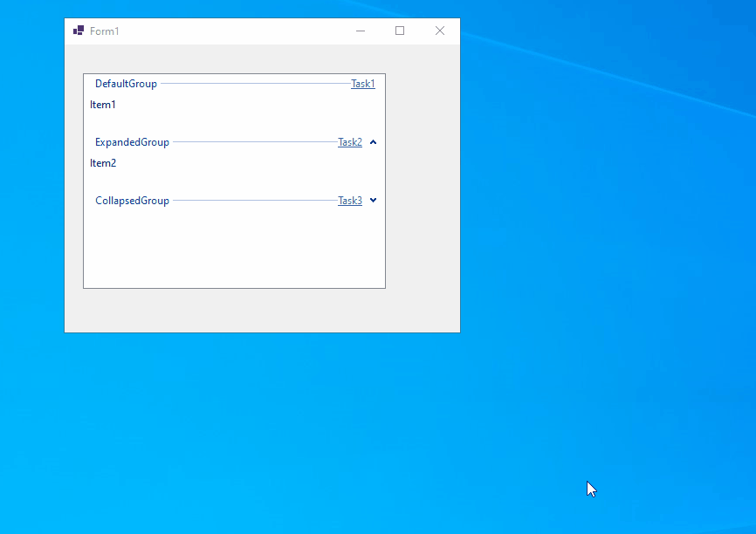Click the Form1 application icon in titlebar

tap(77, 30)
